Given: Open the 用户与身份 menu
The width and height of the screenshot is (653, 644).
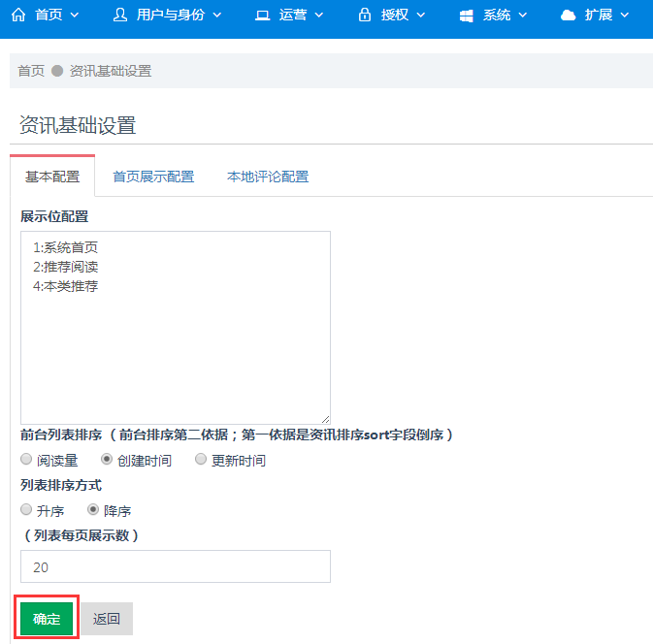Looking at the screenshot, I should pyautogui.click(x=167, y=15).
